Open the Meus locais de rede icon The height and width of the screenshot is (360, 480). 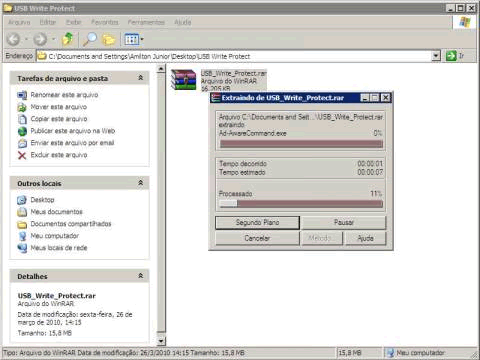(x=22, y=248)
